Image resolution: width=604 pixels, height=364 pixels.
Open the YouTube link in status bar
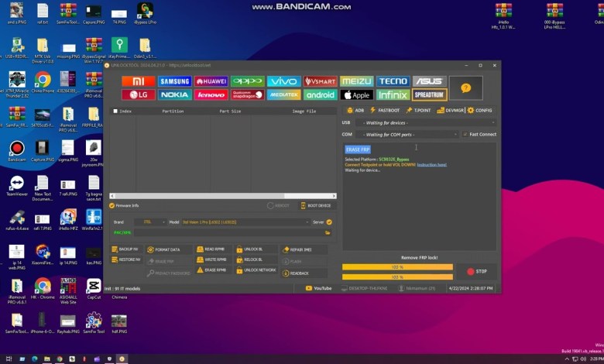[318, 288]
